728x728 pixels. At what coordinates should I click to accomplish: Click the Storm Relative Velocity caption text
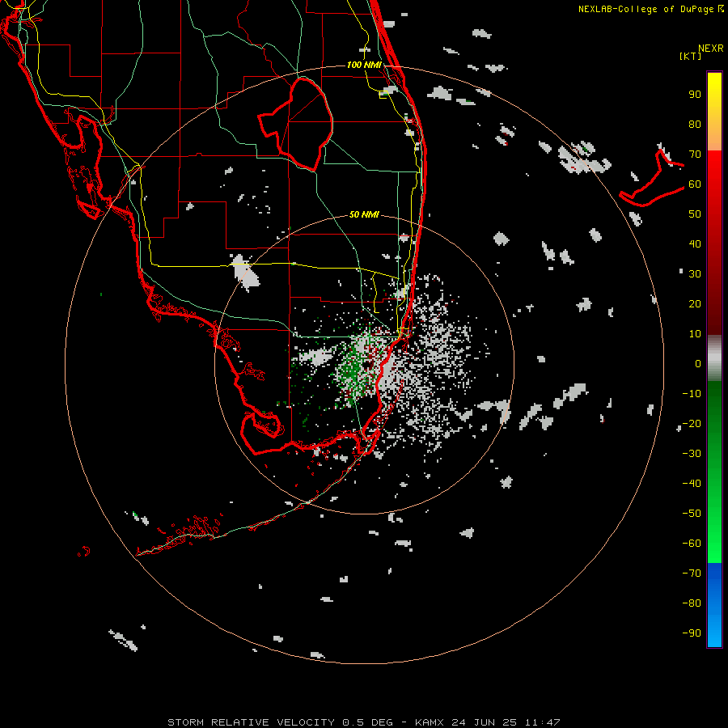363,722
